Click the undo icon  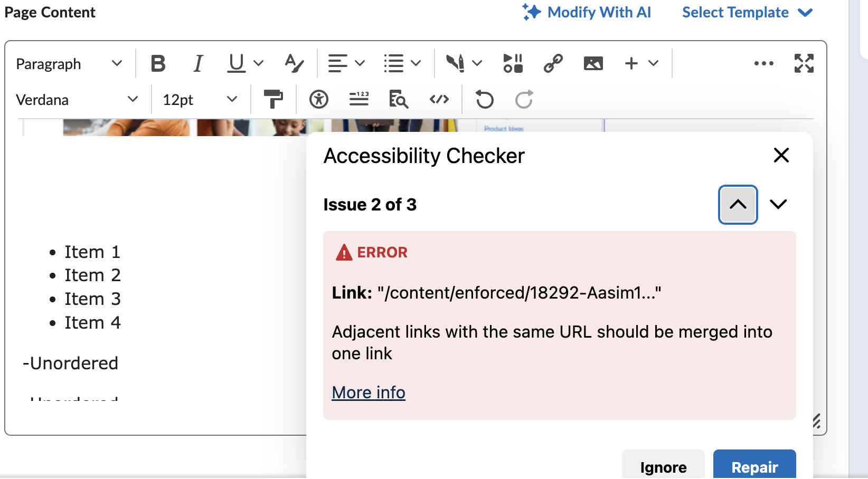[484, 99]
